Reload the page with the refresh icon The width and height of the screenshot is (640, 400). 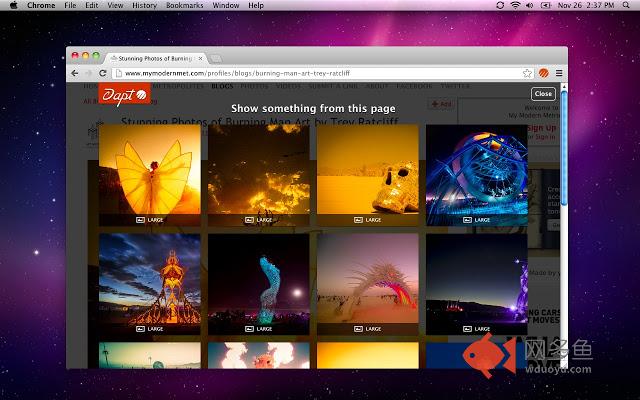coord(103,73)
